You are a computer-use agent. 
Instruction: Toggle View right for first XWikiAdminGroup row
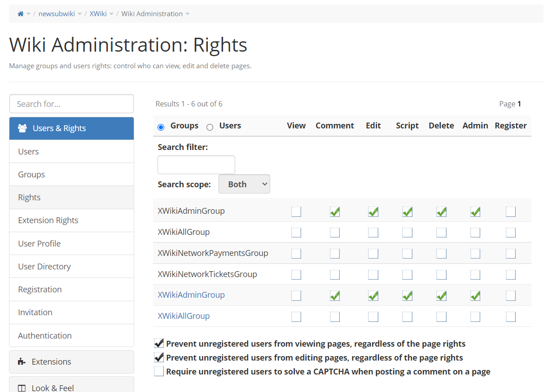[x=296, y=211]
